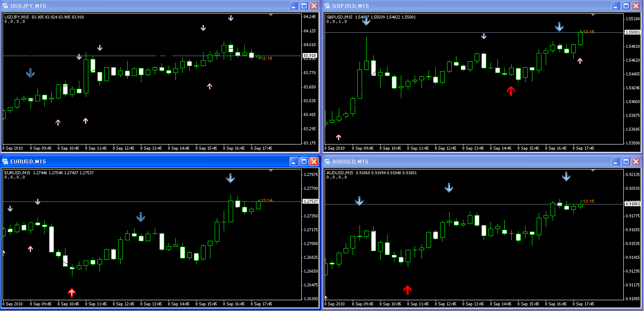Minimize the AUDUSD,M15 chart window
Screen dimensions: 644x311
(x=616, y=161)
